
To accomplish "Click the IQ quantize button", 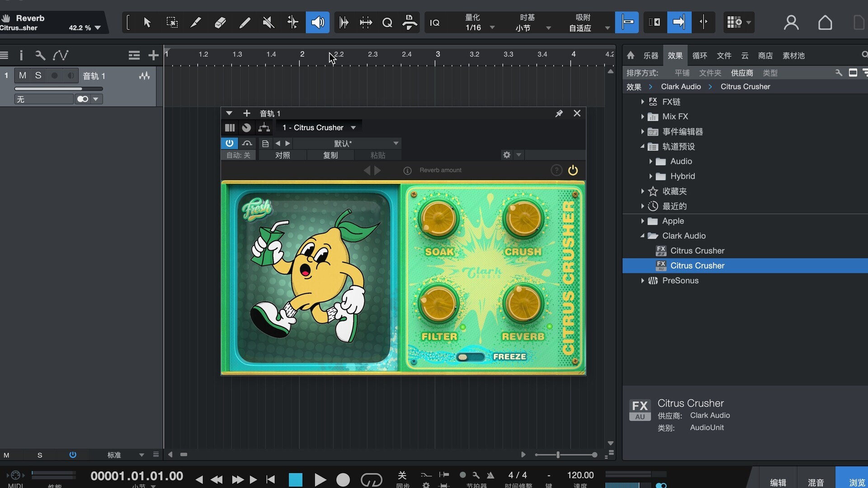I will pyautogui.click(x=434, y=23).
